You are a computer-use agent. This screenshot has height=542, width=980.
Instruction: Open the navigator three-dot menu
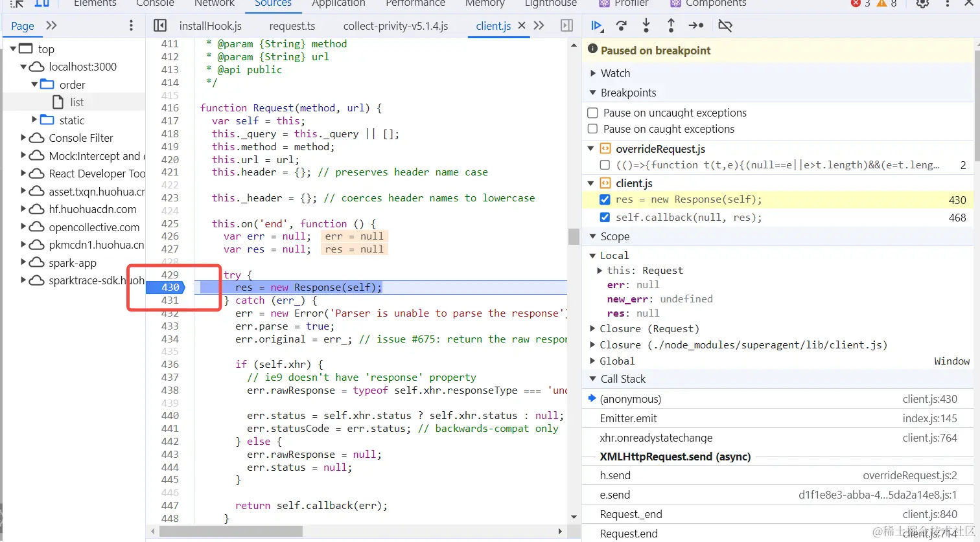pos(131,25)
